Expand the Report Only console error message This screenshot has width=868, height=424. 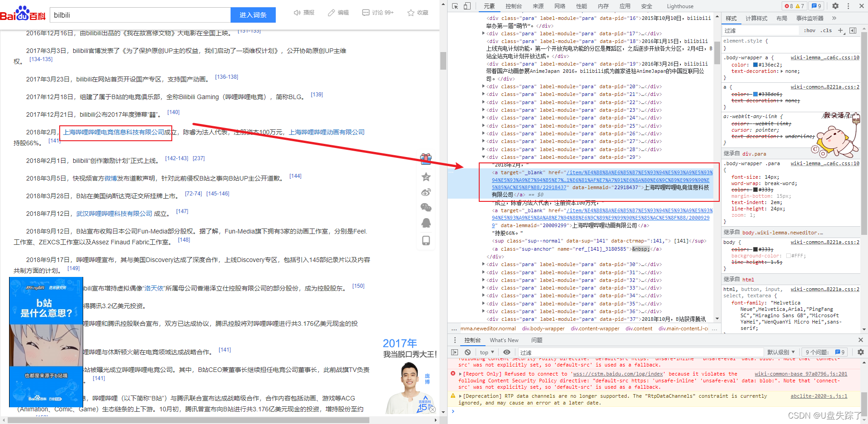pyautogui.click(x=460, y=374)
